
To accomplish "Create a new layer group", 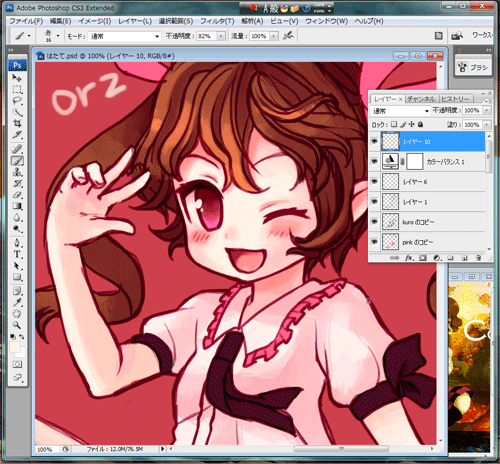I will 450,258.
